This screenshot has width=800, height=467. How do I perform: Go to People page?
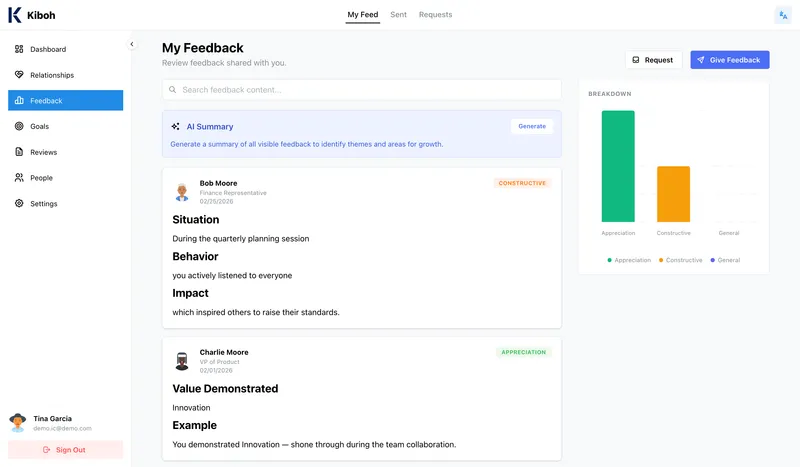(65, 178)
